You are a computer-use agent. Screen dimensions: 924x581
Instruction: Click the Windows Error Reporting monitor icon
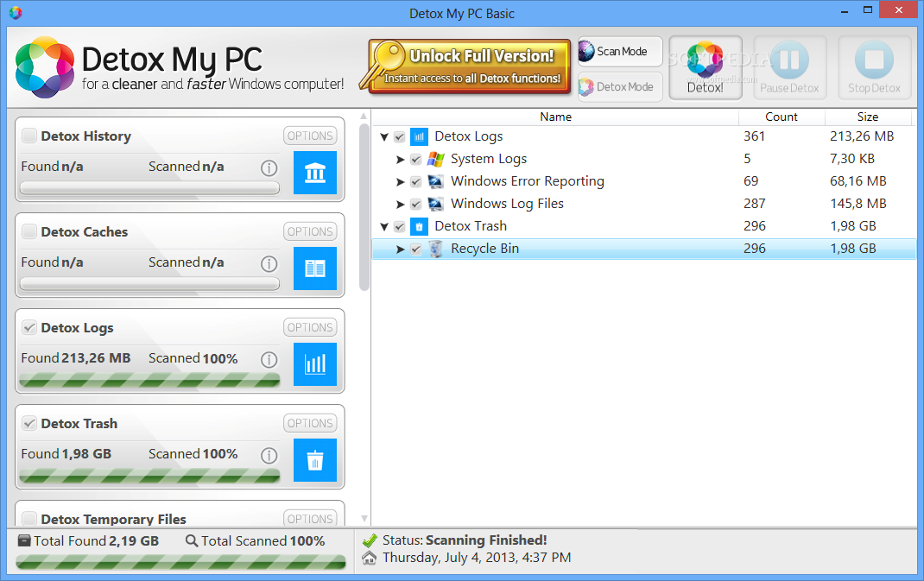click(435, 181)
